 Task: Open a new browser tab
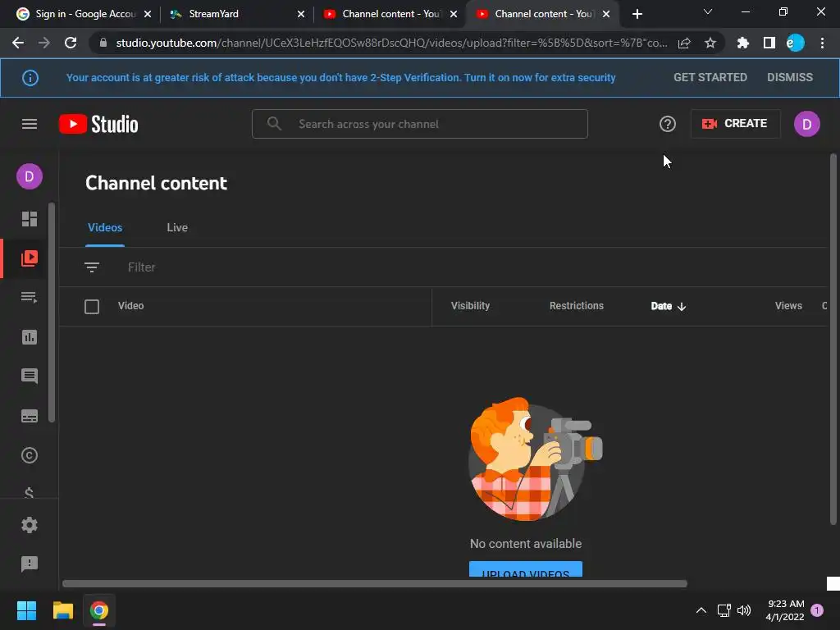tap(637, 15)
